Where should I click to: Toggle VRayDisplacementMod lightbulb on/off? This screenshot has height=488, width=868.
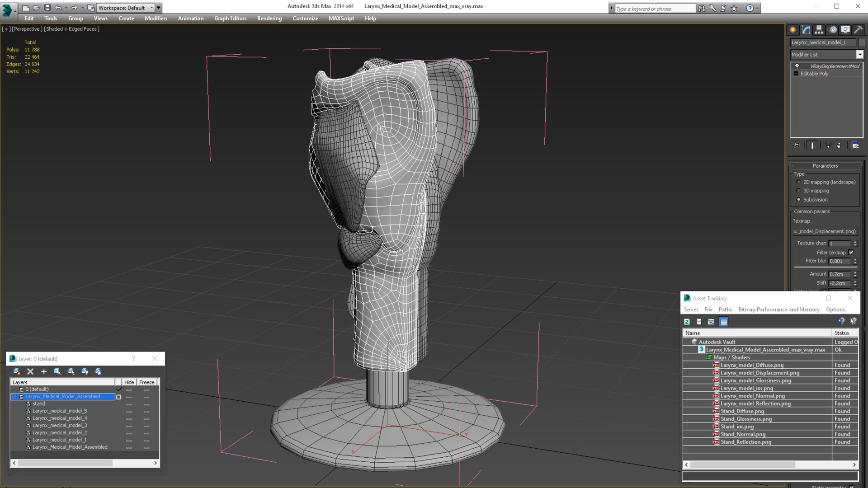pos(797,66)
